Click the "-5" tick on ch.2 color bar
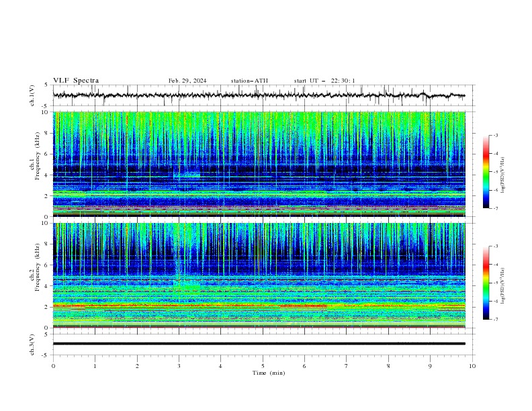 (495, 283)
